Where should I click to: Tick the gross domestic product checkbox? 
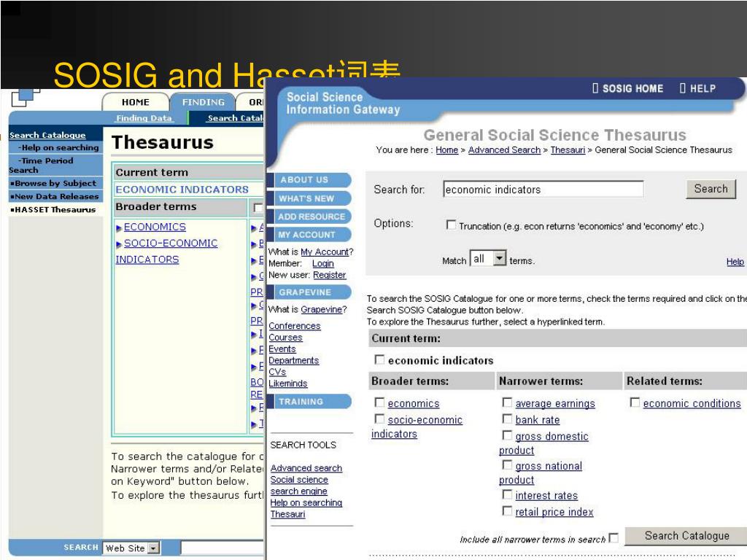point(508,435)
